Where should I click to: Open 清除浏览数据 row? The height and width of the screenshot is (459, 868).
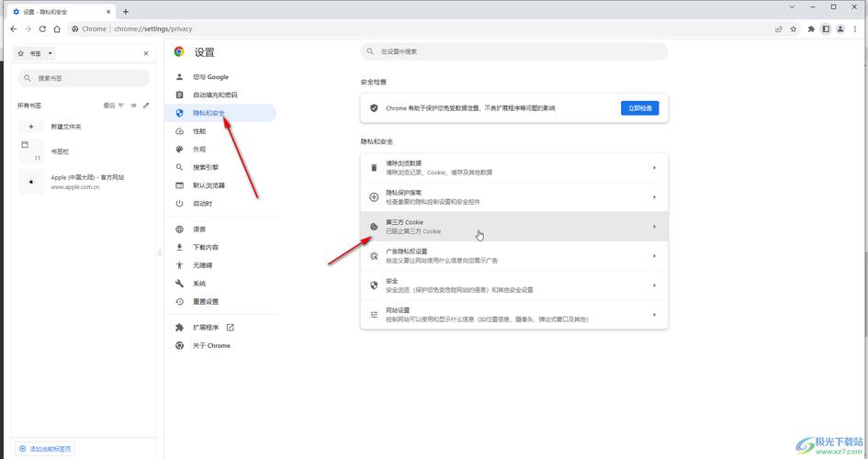[513, 168]
